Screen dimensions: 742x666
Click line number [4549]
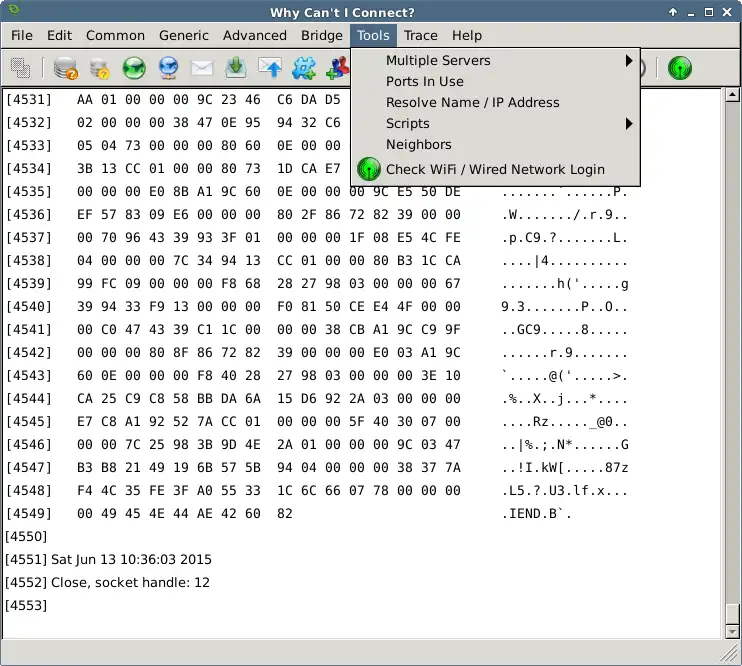coord(28,514)
